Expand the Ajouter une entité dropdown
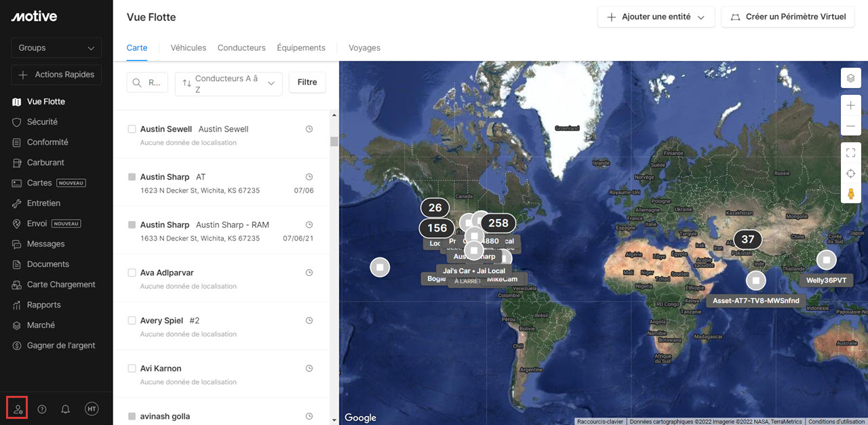The image size is (868, 425). 656,17
